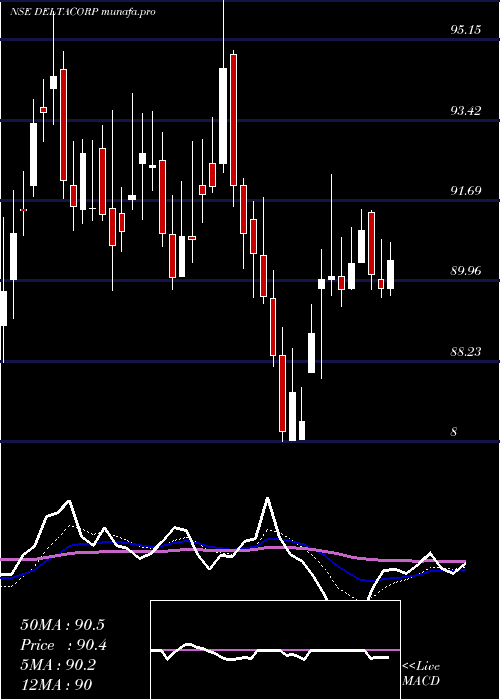This screenshot has height=700, width=500.
Task: Click inside the MACD inset chart box
Action: 275,650
